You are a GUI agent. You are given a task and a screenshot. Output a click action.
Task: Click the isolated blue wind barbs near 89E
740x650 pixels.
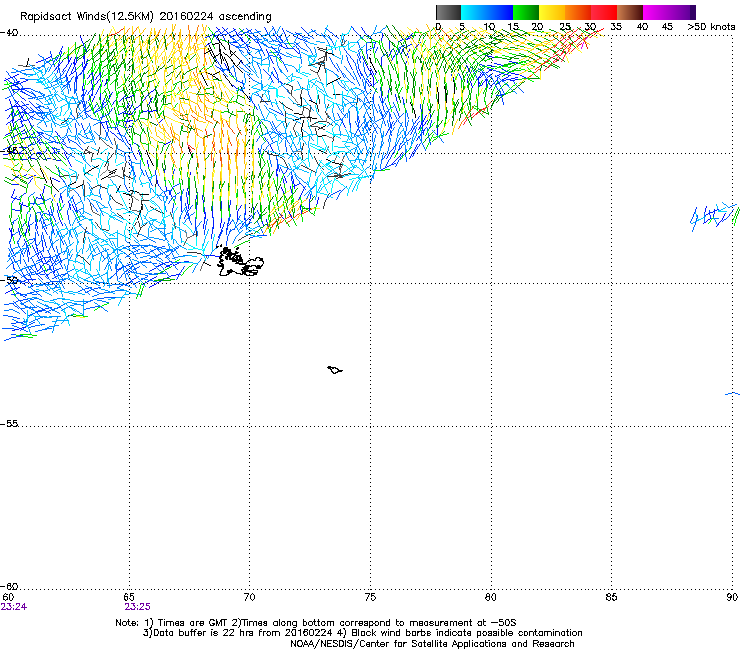click(715, 217)
